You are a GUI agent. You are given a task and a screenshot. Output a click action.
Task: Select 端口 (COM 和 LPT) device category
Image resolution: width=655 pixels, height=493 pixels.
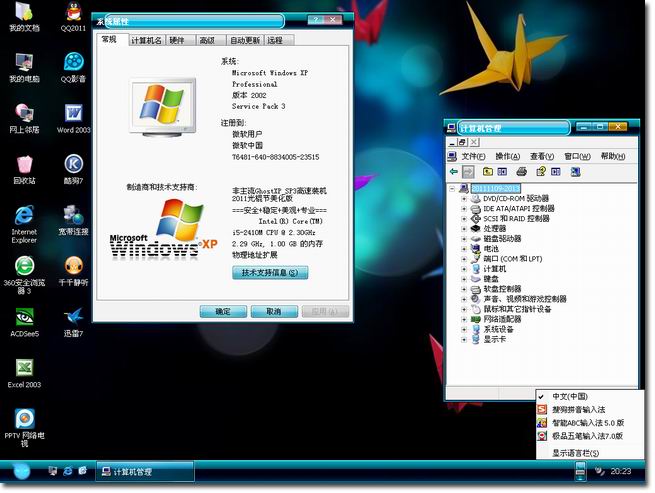(x=513, y=259)
